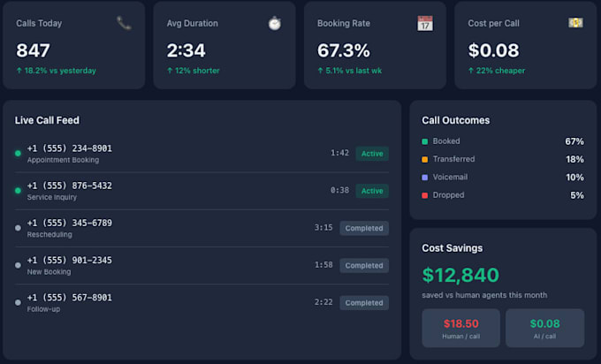
Task: Click the red Dropped color swatch
Action: (x=425, y=195)
